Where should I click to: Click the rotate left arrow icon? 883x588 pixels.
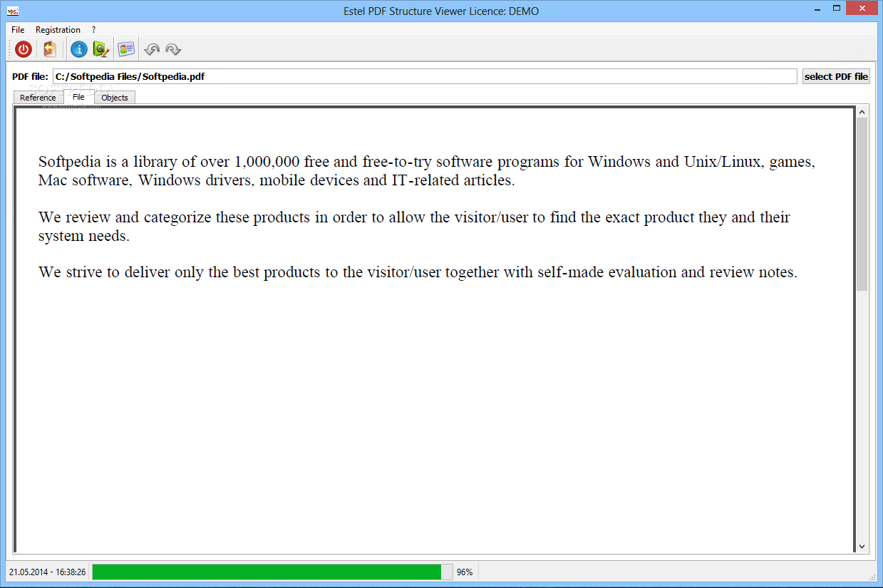pyautogui.click(x=152, y=49)
